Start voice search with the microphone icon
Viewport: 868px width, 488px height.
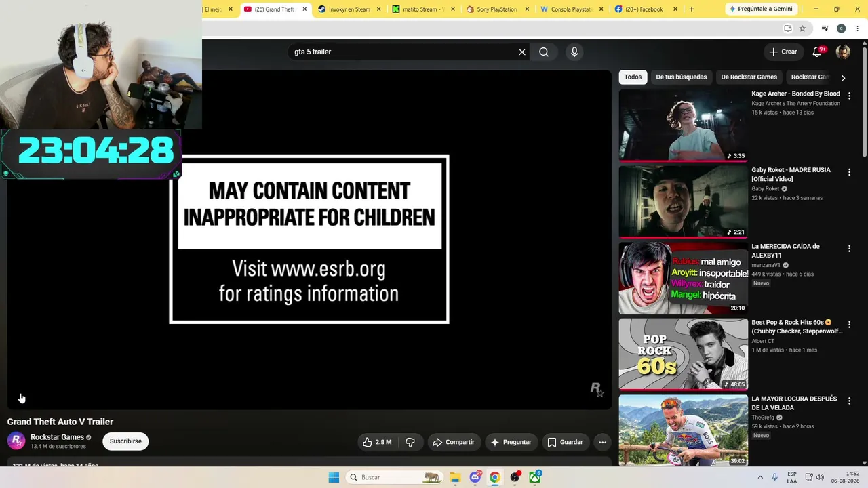tap(574, 52)
